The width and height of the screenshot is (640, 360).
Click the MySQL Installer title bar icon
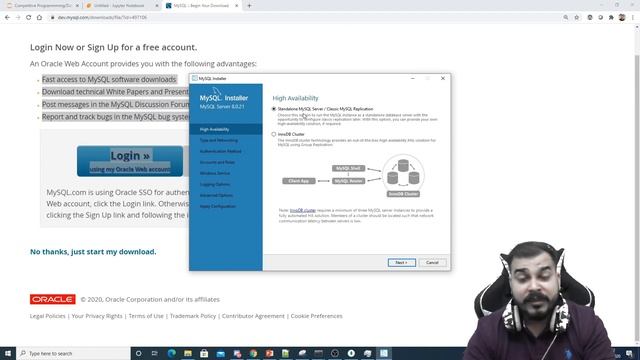(x=195, y=78)
